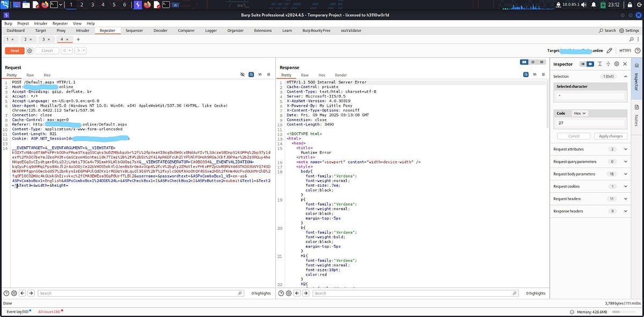Open next-request history dropdown arrow
This screenshot has height=317, width=644.
(x=84, y=50)
